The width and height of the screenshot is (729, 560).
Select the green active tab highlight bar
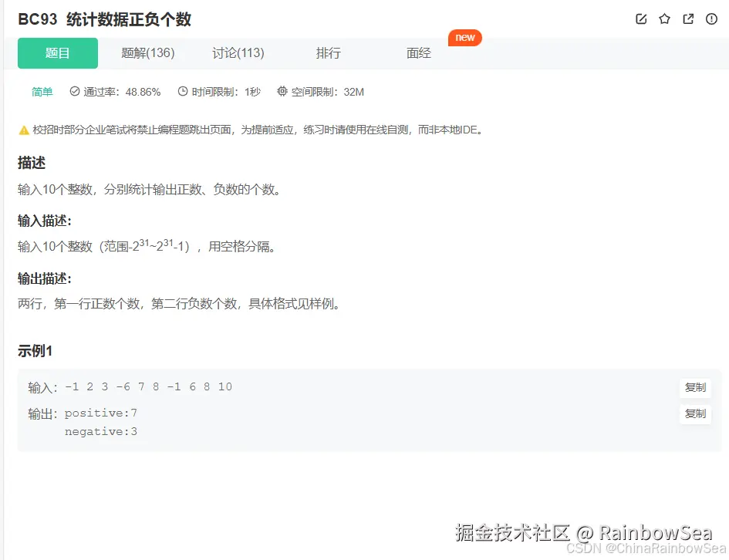click(x=57, y=53)
